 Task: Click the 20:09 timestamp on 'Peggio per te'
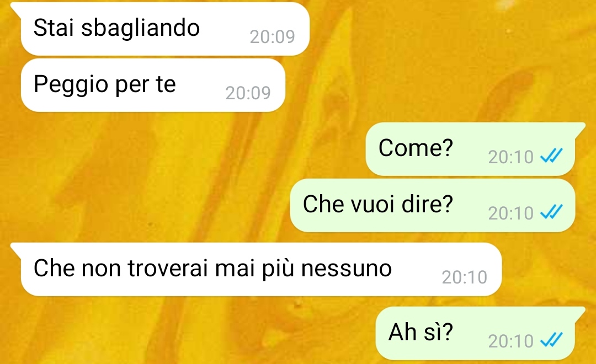pyautogui.click(x=248, y=93)
